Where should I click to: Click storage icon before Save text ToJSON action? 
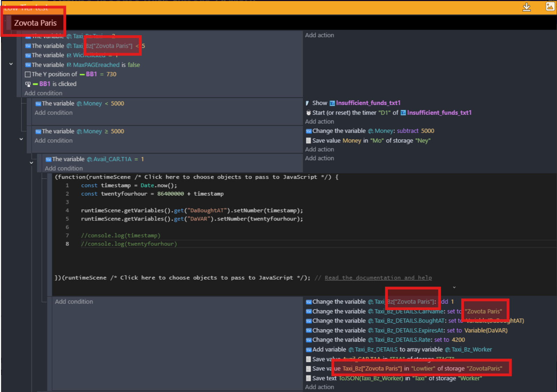309,378
